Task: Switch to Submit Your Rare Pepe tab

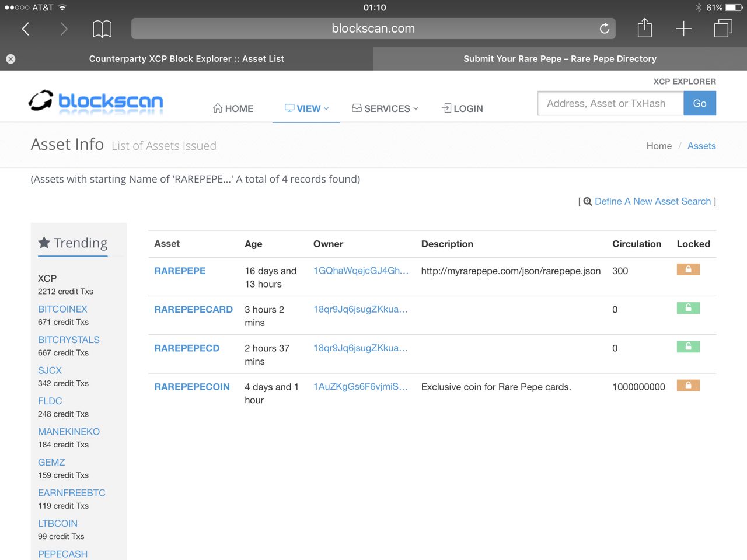Action: 560,59
